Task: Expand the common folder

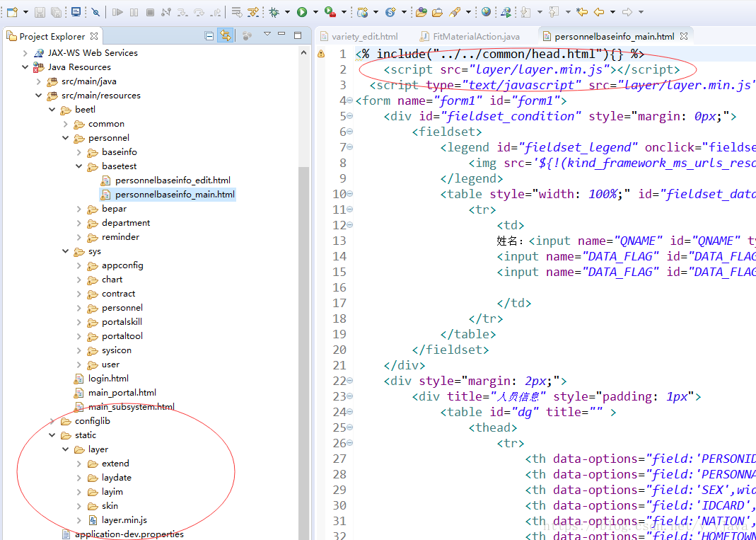Action: click(x=66, y=124)
